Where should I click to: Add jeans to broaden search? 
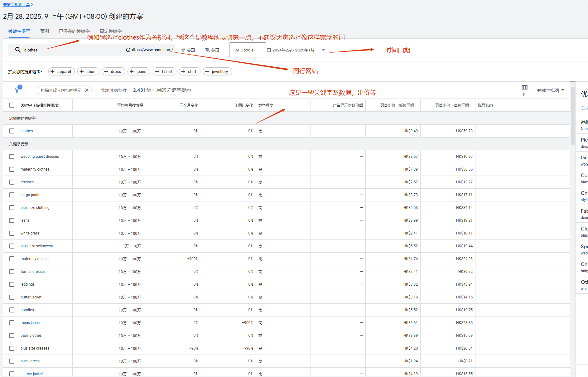[x=139, y=71]
